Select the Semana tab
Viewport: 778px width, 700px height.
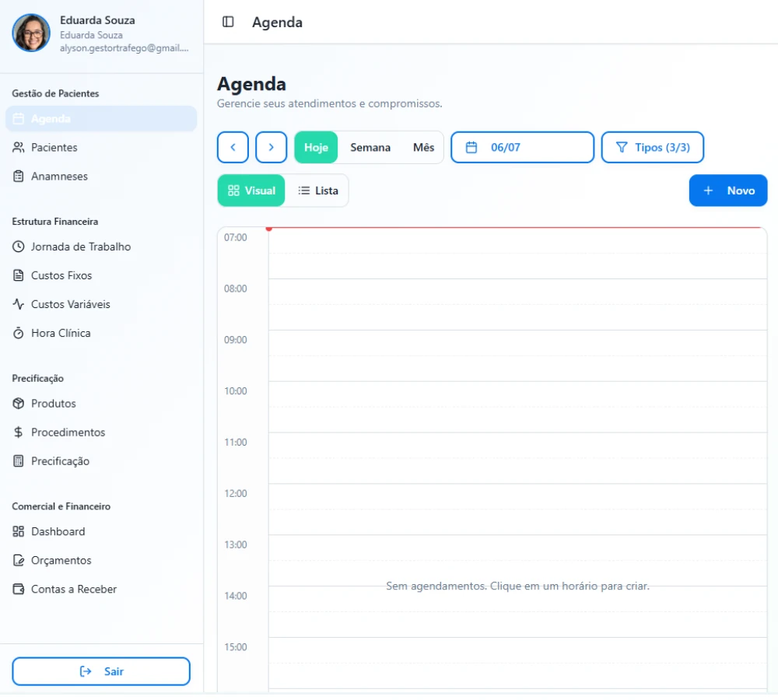pos(370,147)
